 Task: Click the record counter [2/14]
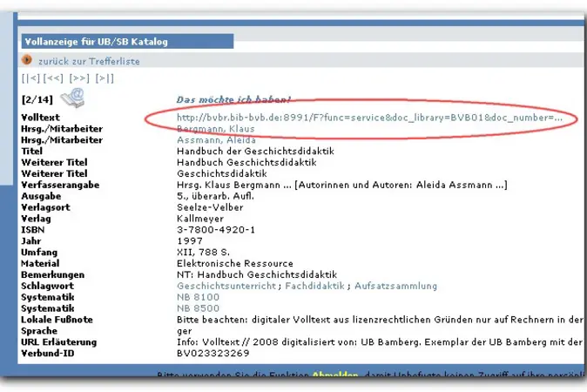[37, 99]
